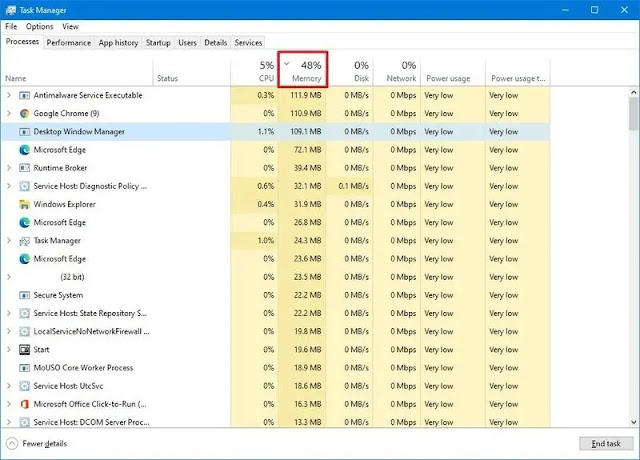Switch to the Services tab
Screen dimensions: 640x460
tap(248, 43)
